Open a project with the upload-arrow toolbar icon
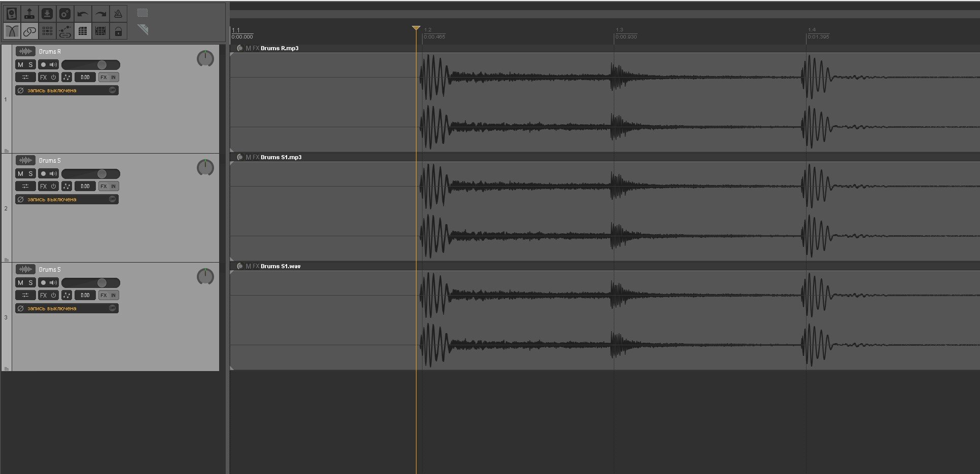 (29, 13)
